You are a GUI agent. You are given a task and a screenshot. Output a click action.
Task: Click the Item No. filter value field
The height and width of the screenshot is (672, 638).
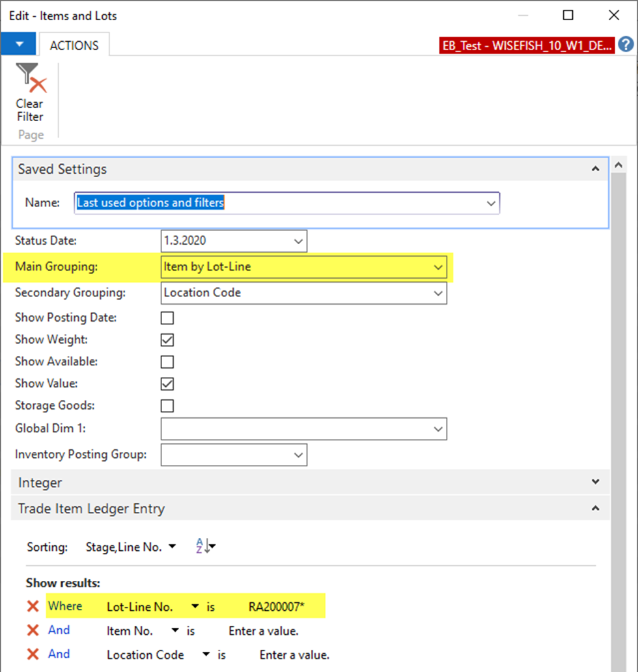[263, 631]
